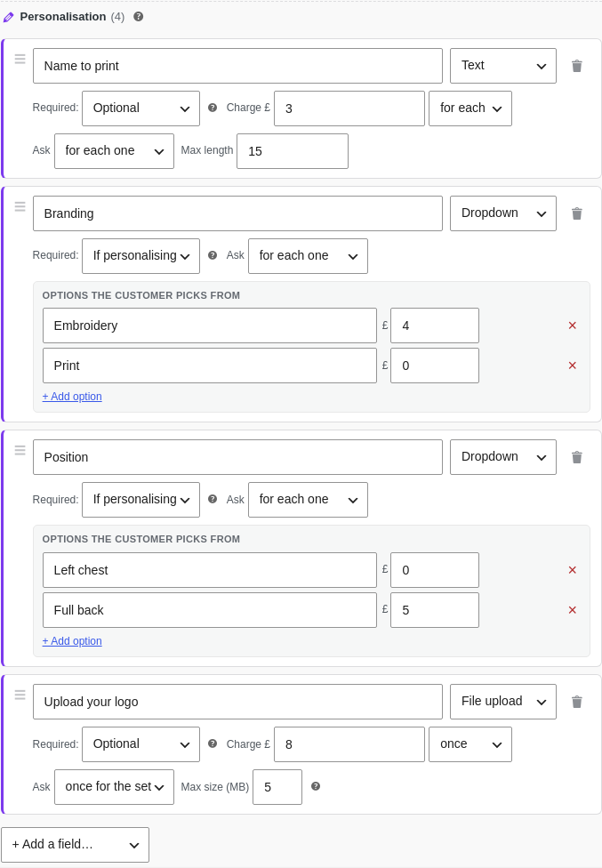The image size is (602, 868).
Task: Delete the Upload your logo field
Action: [576, 702]
